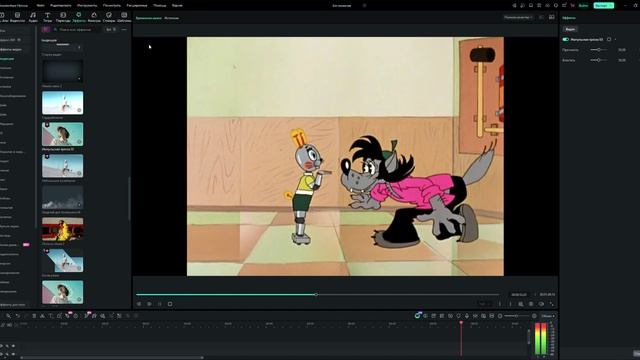Select the dark smoke effect thumbnail
This screenshot has width=640, height=360.
point(62,197)
